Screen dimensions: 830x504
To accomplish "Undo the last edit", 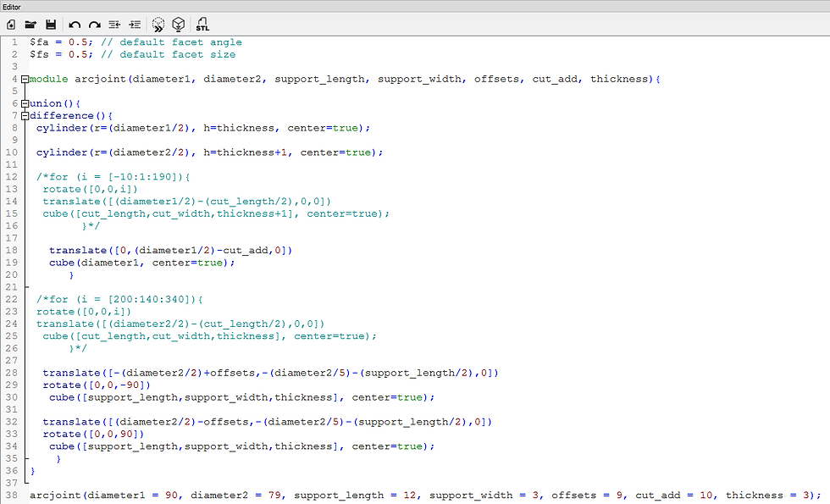I will (75, 25).
